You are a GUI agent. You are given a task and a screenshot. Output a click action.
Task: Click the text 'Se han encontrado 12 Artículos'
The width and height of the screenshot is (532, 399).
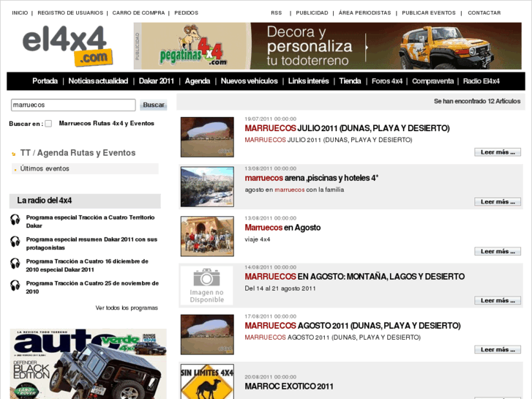pos(477,101)
